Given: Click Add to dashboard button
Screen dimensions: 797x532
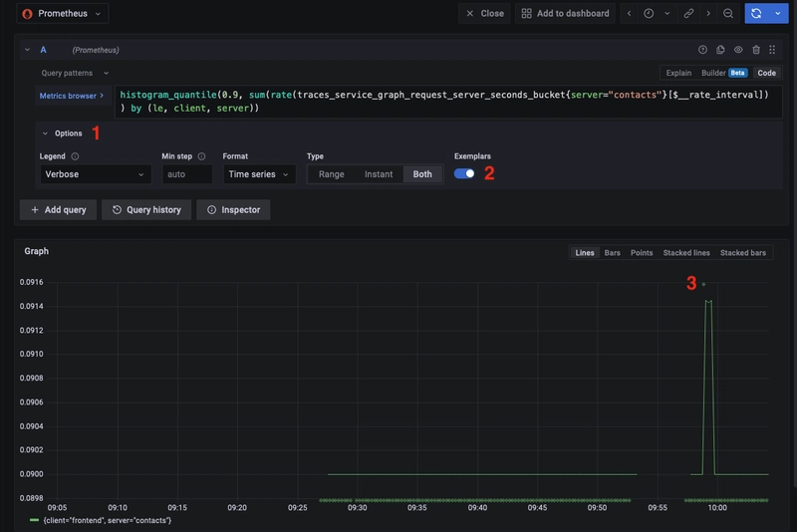Looking at the screenshot, I should click(565, 14).
